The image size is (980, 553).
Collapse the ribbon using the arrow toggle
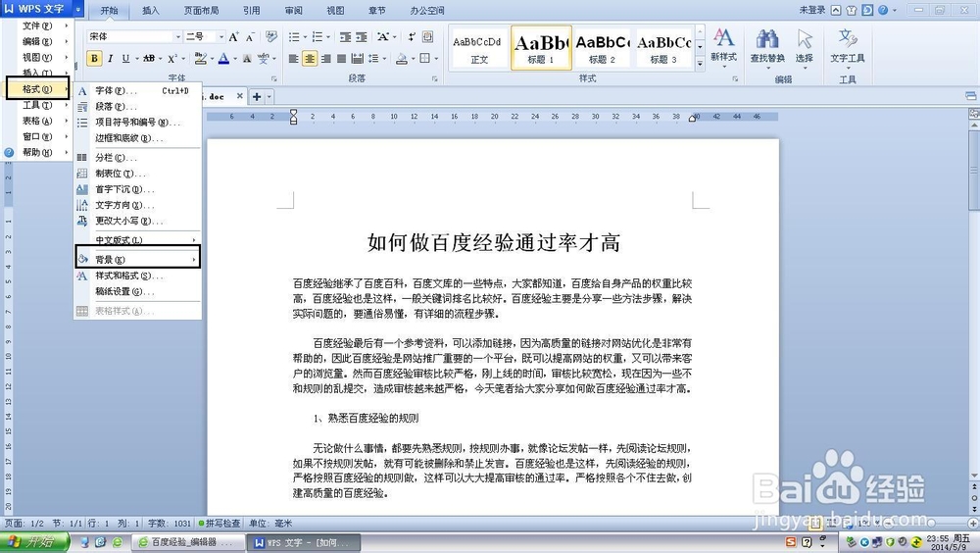(x=836, y=10)
